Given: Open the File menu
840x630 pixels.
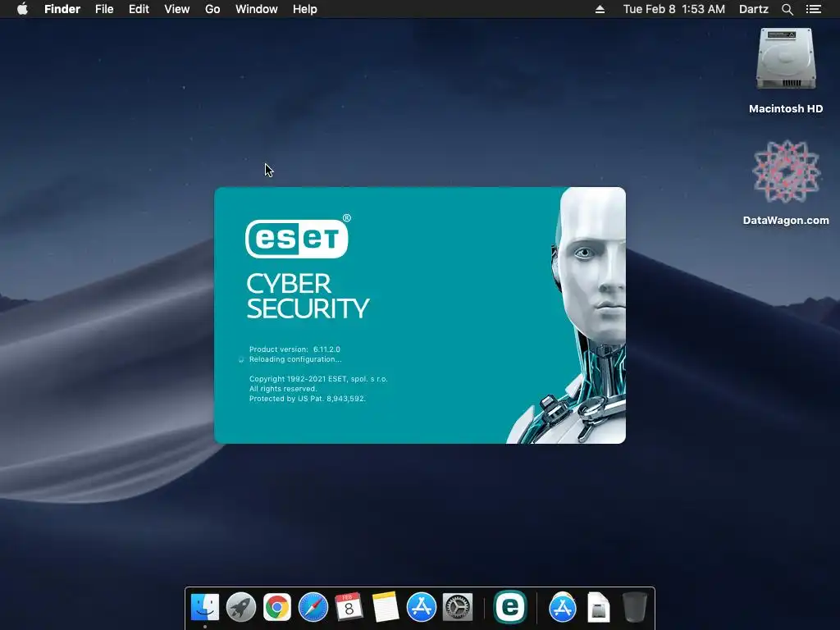Looking at the screenshot, I should 104,9.
